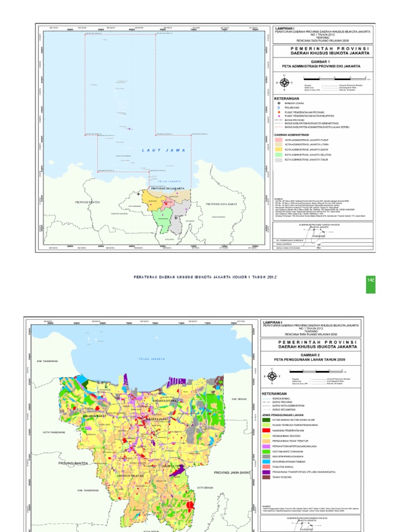Click the 'JAKARTA SELATAN' label on land use map

point(130,476)
